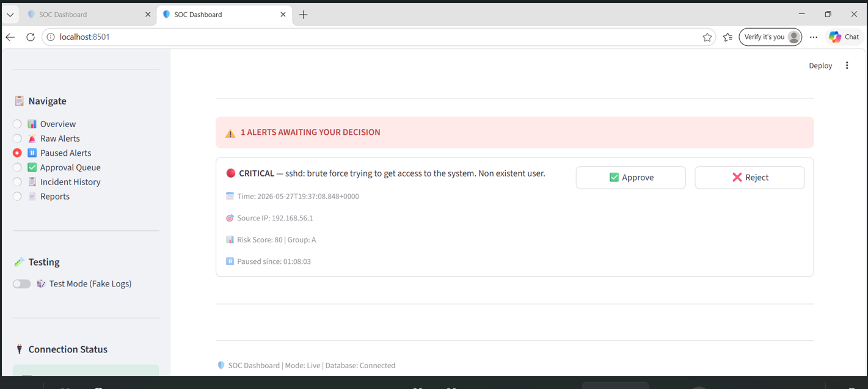This screenshot has height=389, width=868.
Task: Bookmark this page with the star icon
Action: 707,37
